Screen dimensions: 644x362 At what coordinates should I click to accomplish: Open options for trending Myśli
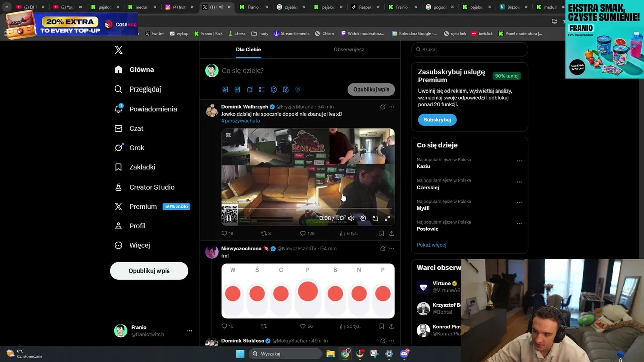pos(519,203)
